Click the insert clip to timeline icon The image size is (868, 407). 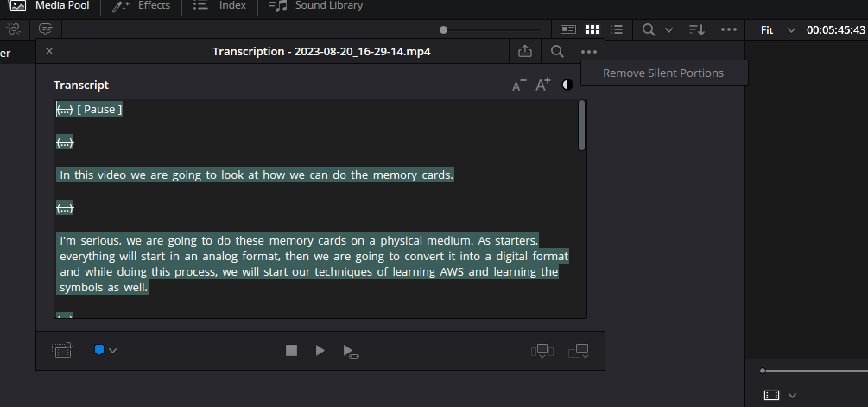pos(542,351)
